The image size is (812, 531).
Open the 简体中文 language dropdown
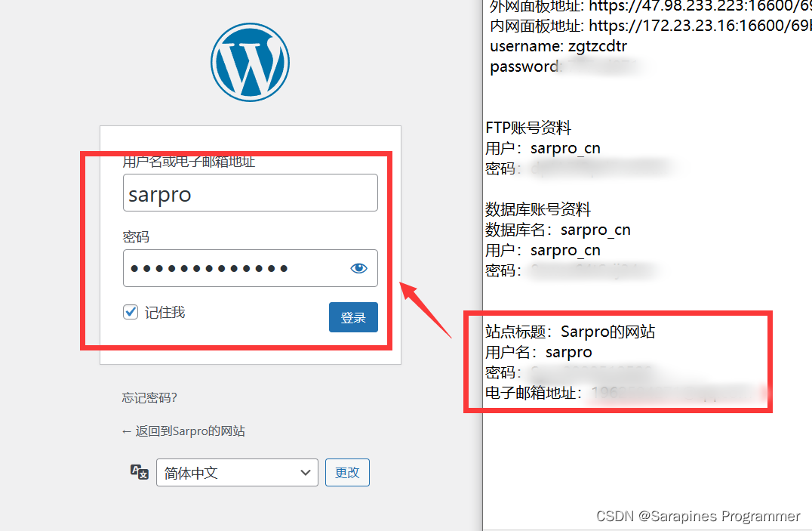pyautogui.click(x=237, y=472)
